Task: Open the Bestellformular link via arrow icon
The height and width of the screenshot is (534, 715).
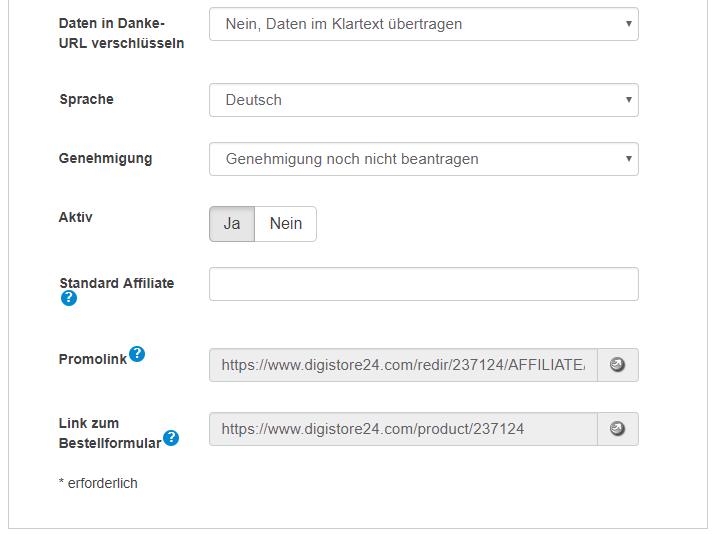Action: click(617, 429)
